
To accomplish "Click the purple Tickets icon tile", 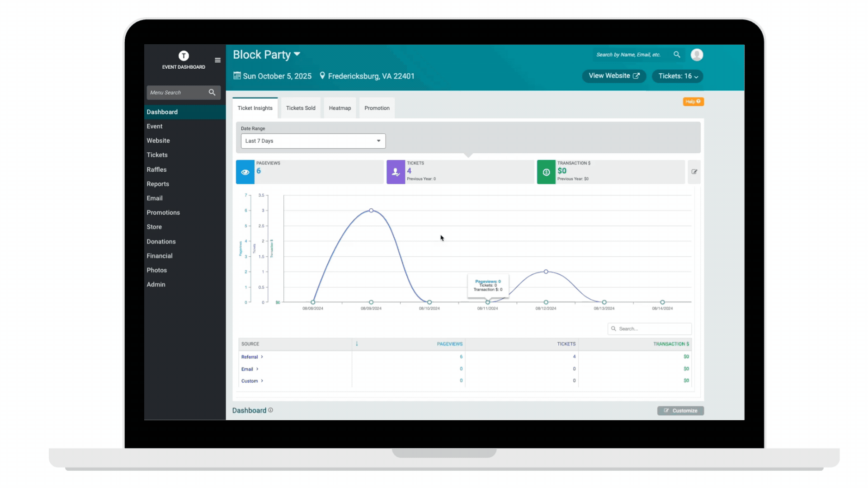I will pos(396,172).
